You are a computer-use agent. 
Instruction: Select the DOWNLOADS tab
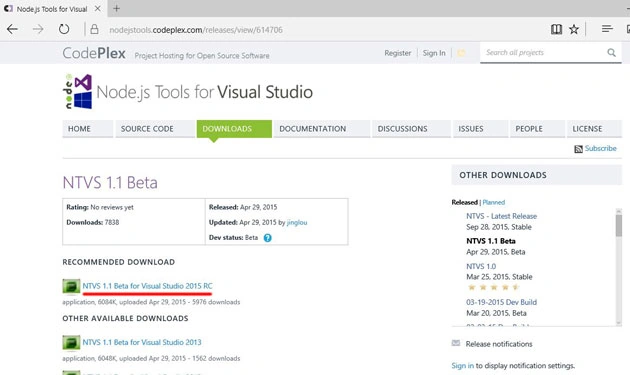click(x=234, y=129)
